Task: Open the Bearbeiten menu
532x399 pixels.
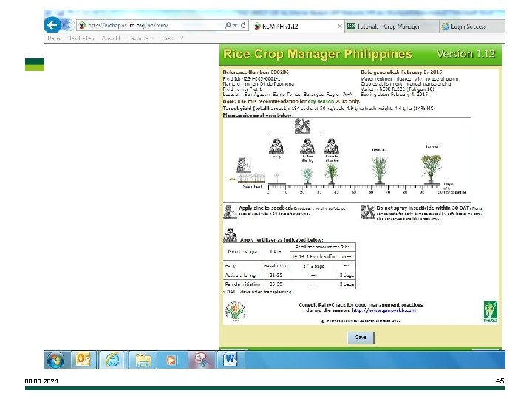Action: click(x=81, y=38)
